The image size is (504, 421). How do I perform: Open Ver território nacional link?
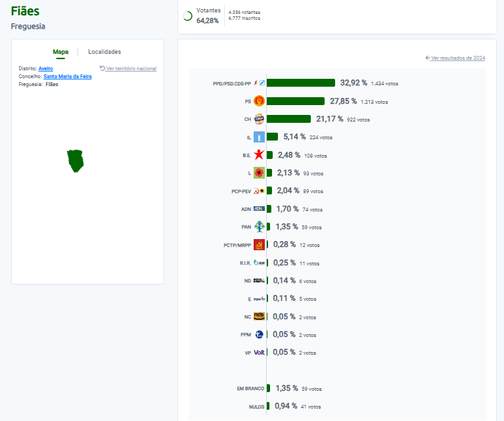(131, 68)
